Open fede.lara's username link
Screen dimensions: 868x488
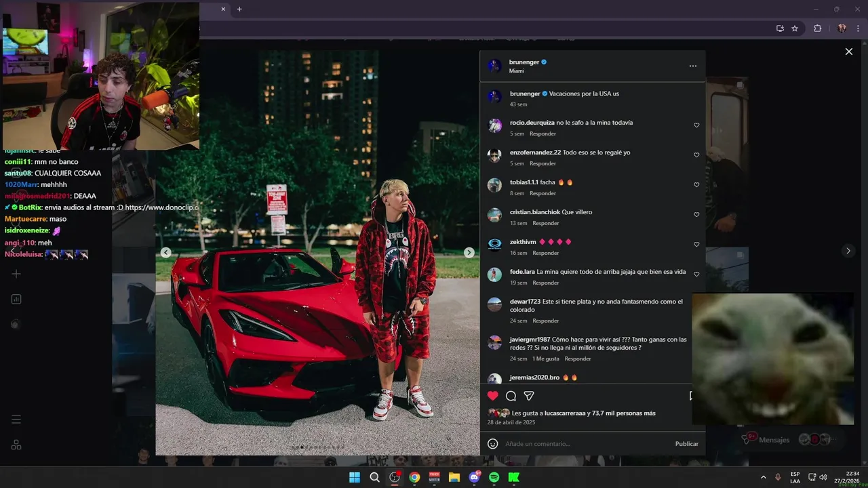click(522, 272)
